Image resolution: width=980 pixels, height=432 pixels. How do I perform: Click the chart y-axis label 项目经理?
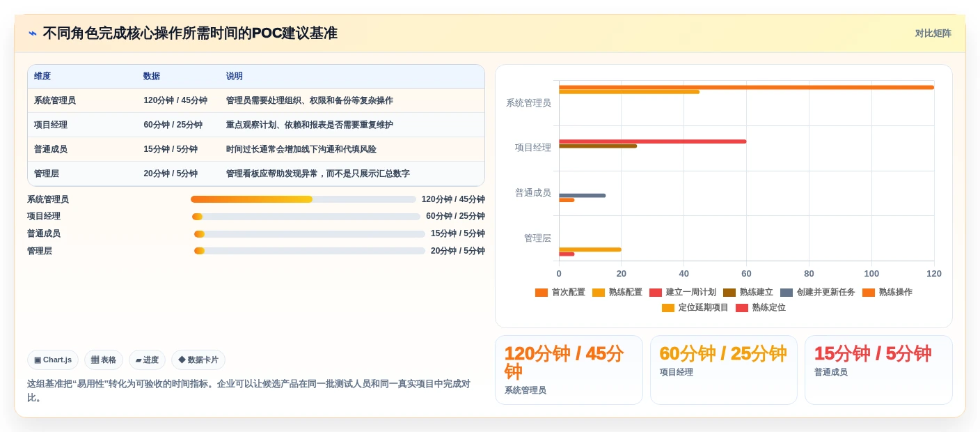click(x=533, y=148)
